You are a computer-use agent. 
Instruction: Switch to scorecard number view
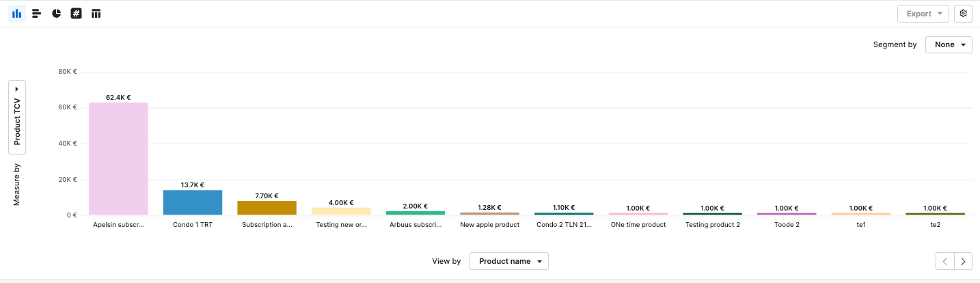(77, 14)
